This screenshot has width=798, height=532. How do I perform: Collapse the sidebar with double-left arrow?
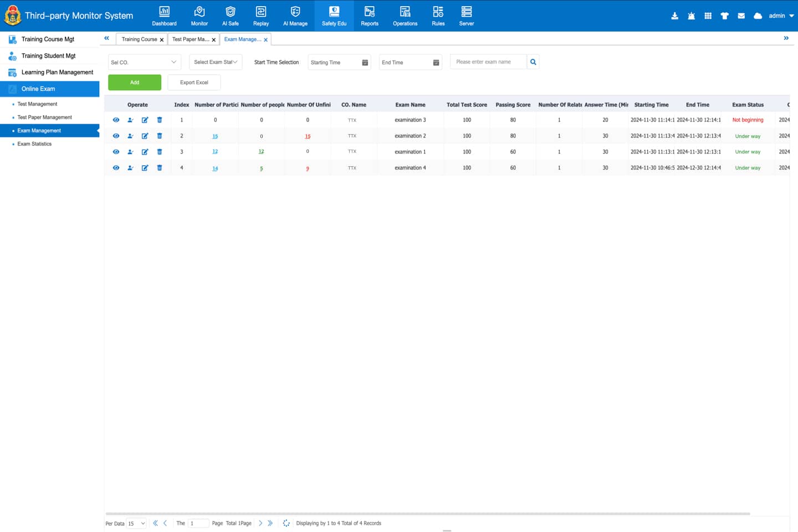pyautogui.click(x=106, y=38)
